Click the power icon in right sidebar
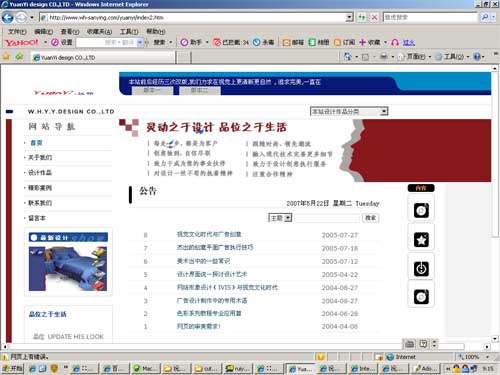This screenshot has width=500, height=375. (421, 268)
